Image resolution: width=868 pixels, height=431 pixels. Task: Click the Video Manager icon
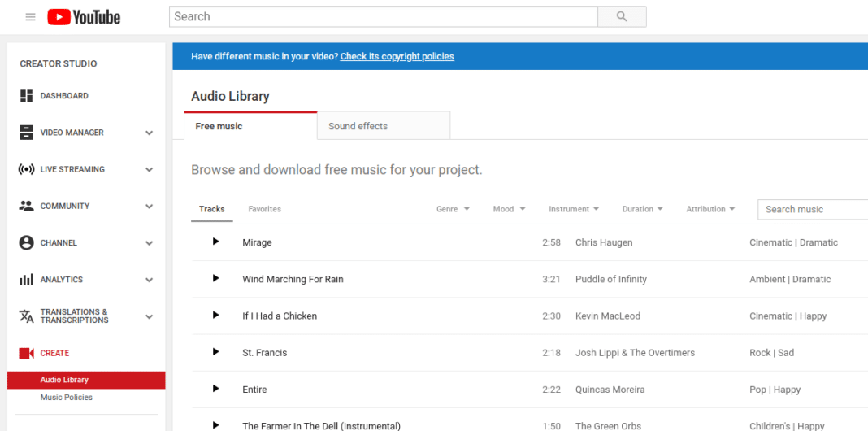[26, 133]
